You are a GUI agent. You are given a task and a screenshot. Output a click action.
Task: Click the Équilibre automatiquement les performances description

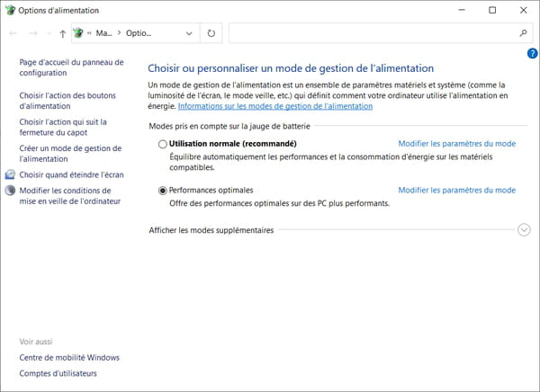(331, 162)
